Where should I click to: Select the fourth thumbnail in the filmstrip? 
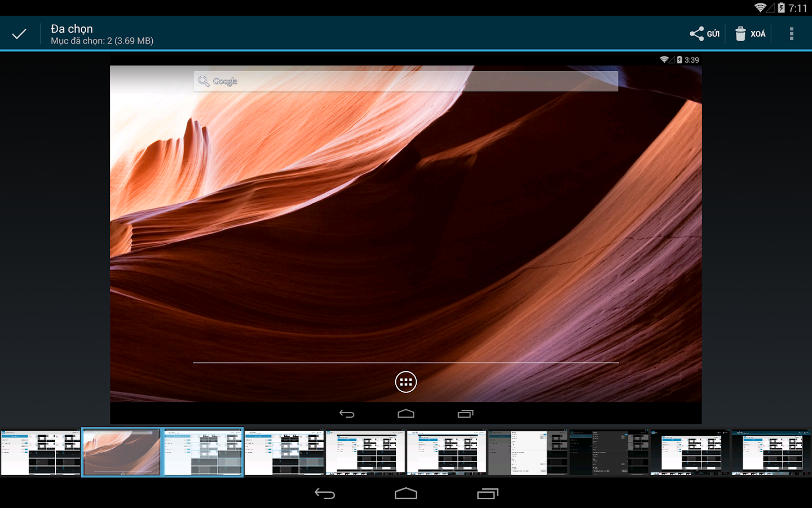click(284, 452)
